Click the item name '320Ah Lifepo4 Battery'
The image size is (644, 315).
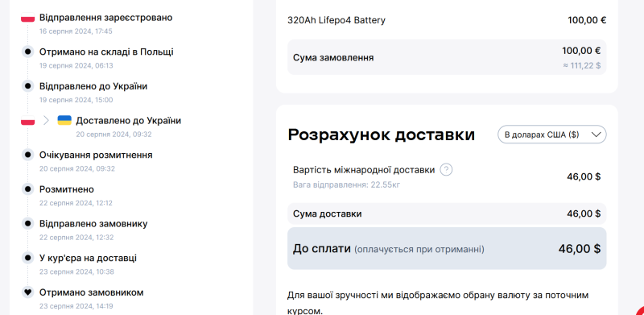pos(336,20)
